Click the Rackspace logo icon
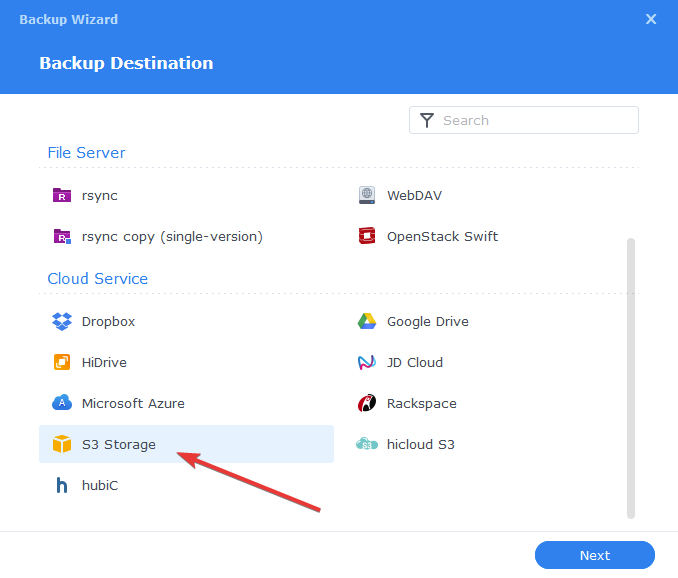Viewport: 678px width, 578px height. click(x=367, y=403)
